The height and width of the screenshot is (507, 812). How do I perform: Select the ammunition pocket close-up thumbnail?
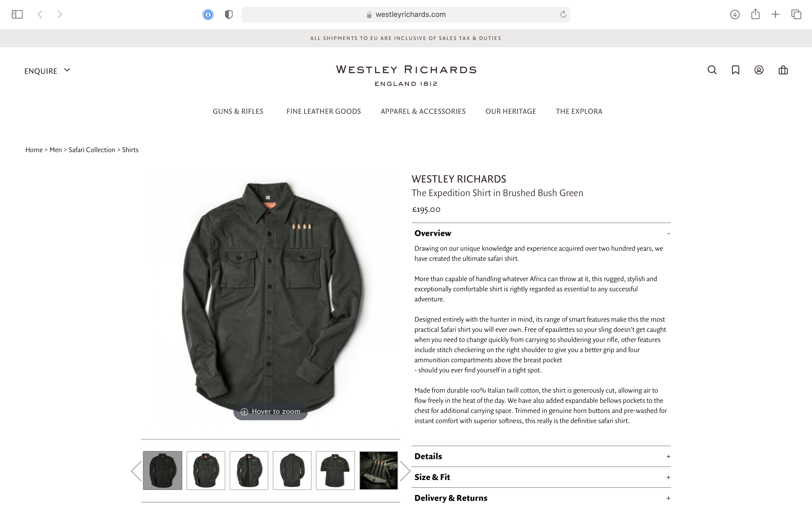tap(378, 470)
